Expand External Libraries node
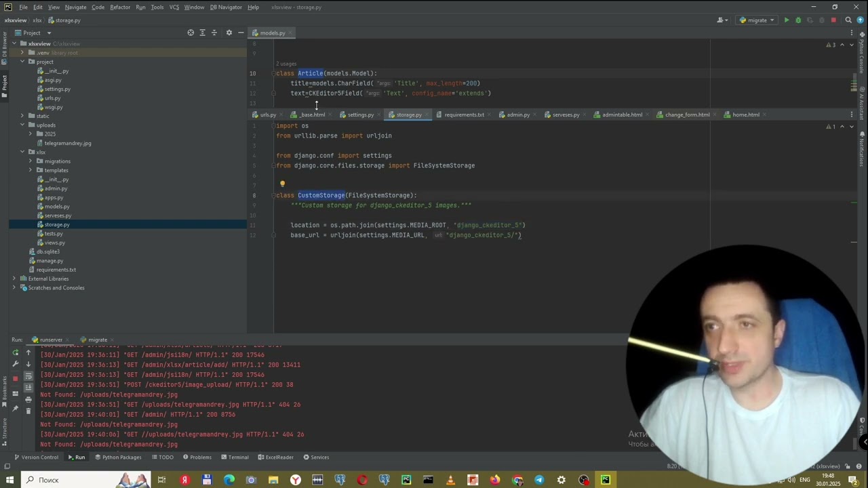The image size is (868, 488). 14,279
